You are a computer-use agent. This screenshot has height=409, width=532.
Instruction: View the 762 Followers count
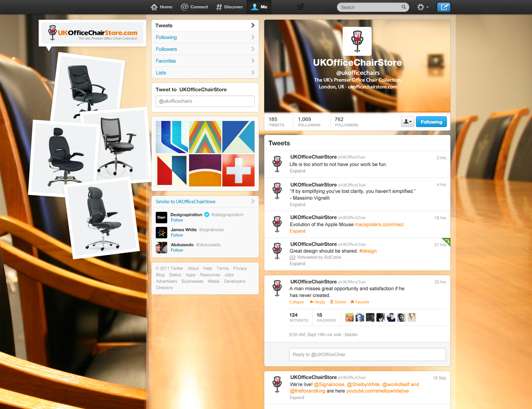[347, 121]
